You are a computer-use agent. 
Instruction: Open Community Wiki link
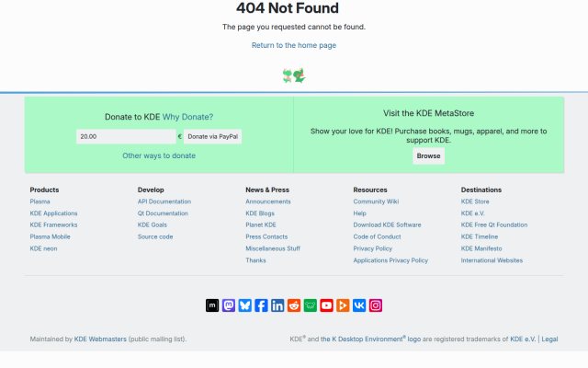(x=376, y=201)
